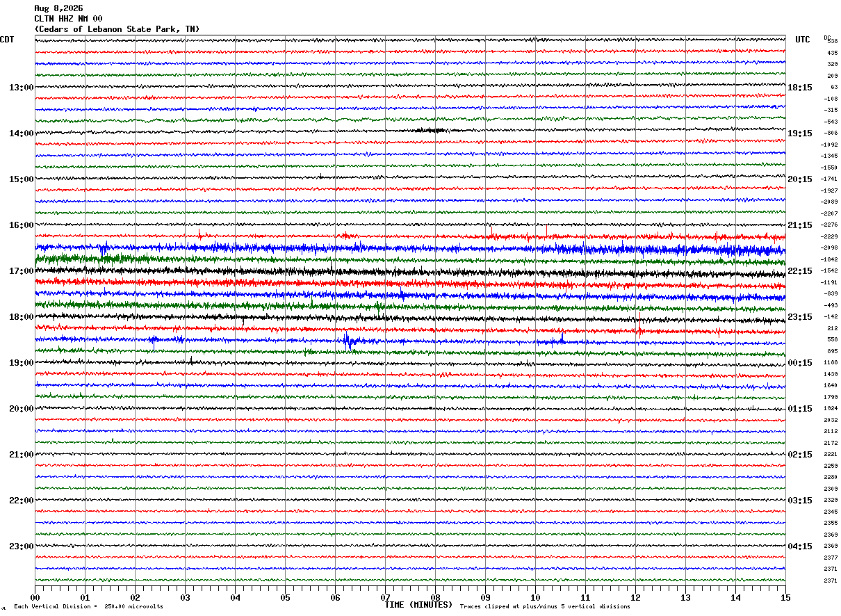Click the UTC time zone label
The width and height of the screenshot is (841, 616).
tap(803, 40)
